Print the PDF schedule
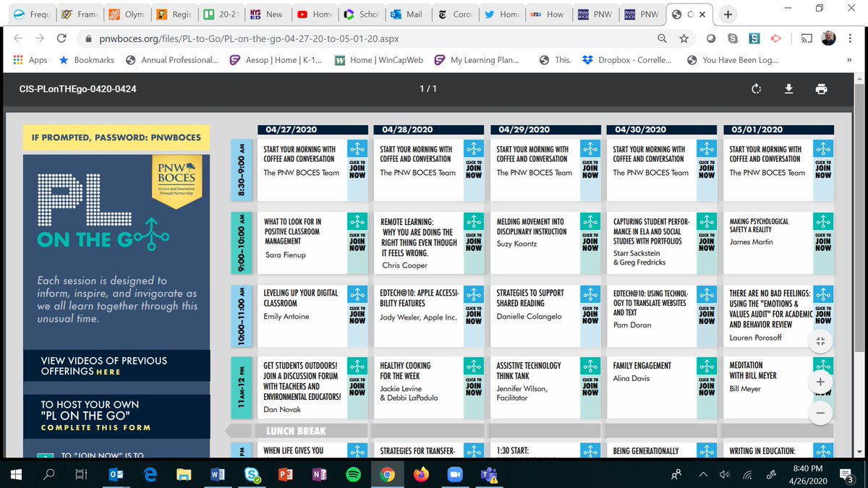 click(821, 89)
